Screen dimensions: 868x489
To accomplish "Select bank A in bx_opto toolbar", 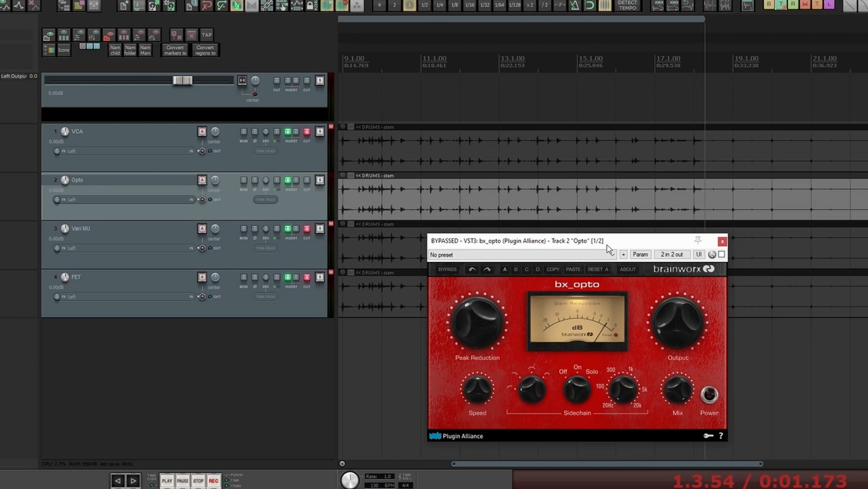I will click(505, 269).
